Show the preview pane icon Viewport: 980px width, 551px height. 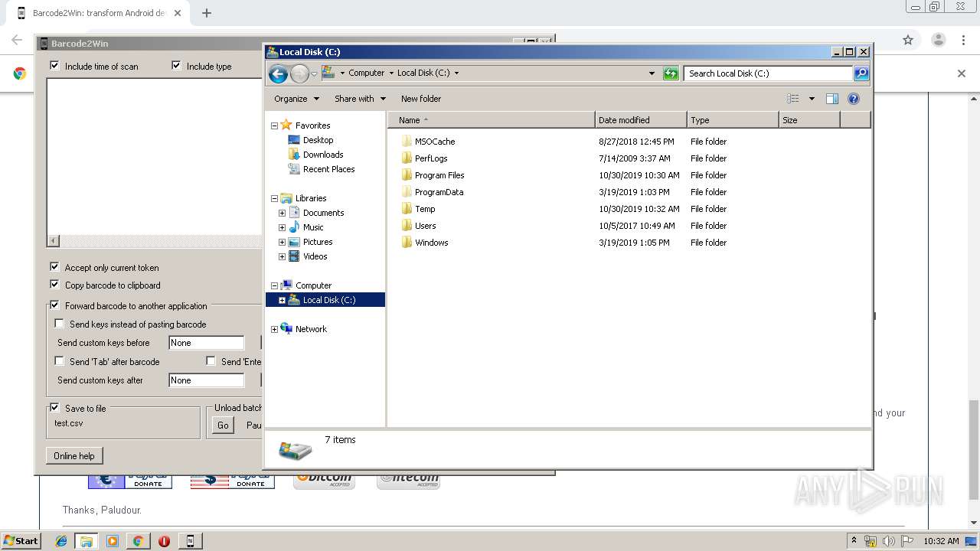[x=832, y=99]
